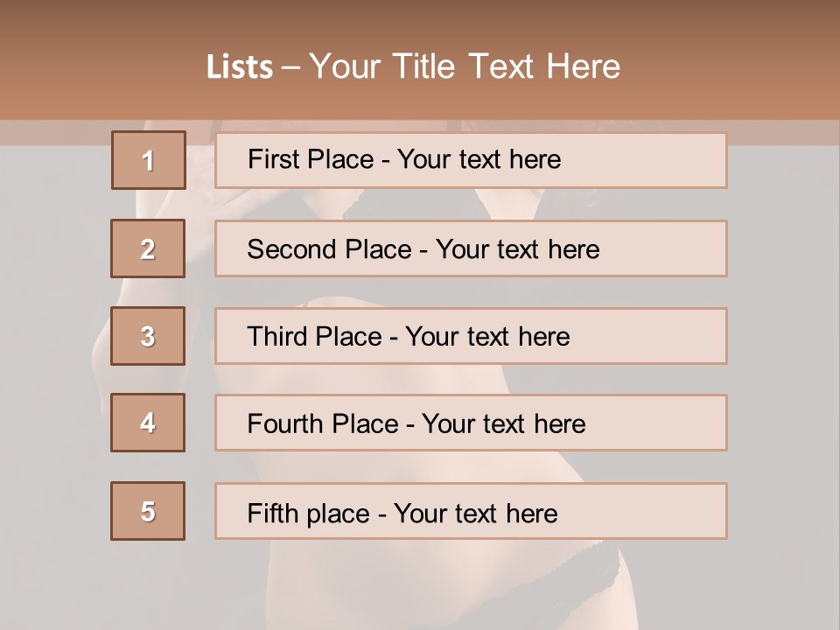This screenshot has height=630, width=840.
Task: Click the "Third Place" words
Action: pos(314,337)
